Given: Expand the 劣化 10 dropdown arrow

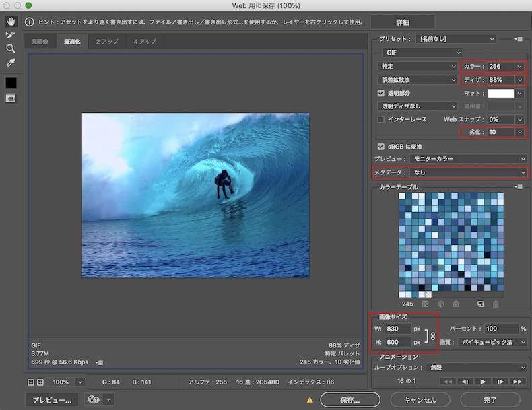Looking at the screenshot, I should coord(519,132).
